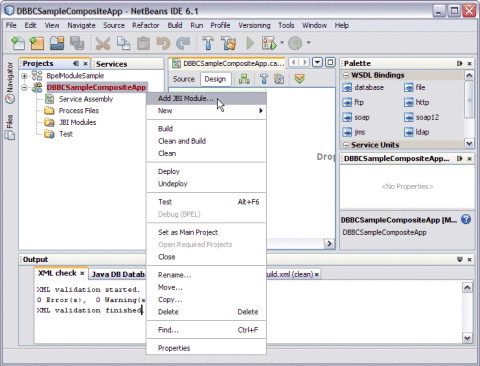
Task: Open the New submenu
Action: click(206, 111)
